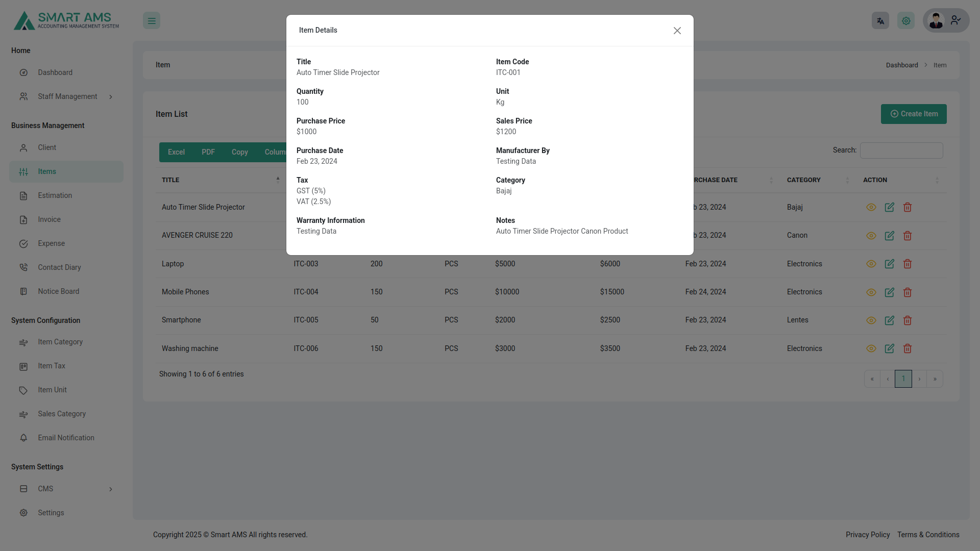Open the Invoice section from the sidebar
The height and width of the screenshot is (551, 980).
(49, 219)
